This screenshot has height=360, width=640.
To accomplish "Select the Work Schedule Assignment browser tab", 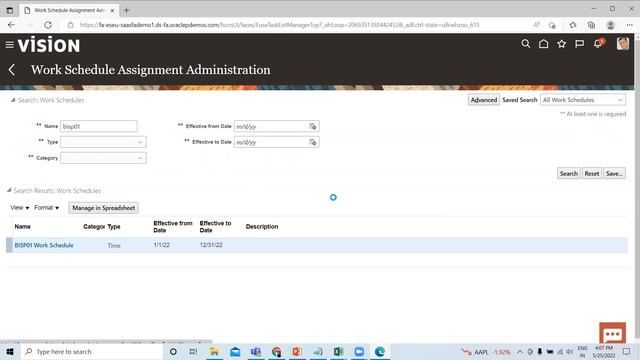I will coord(69,10).
